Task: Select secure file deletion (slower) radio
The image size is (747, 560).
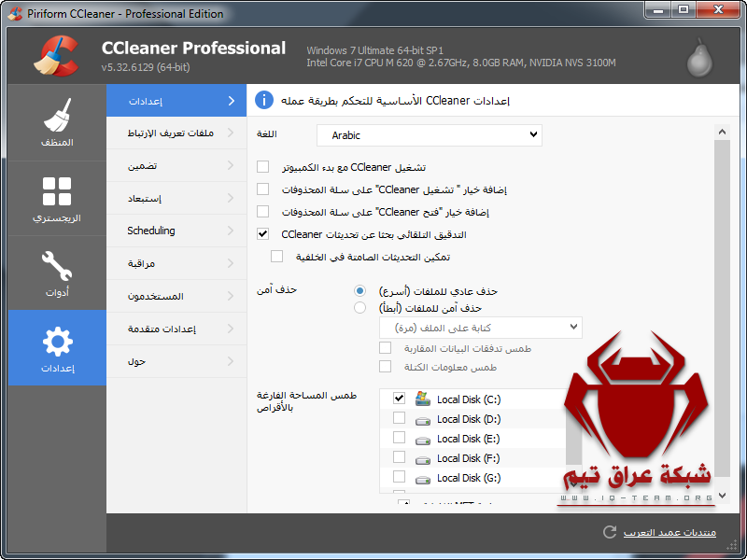Action: tap(359, 308)
